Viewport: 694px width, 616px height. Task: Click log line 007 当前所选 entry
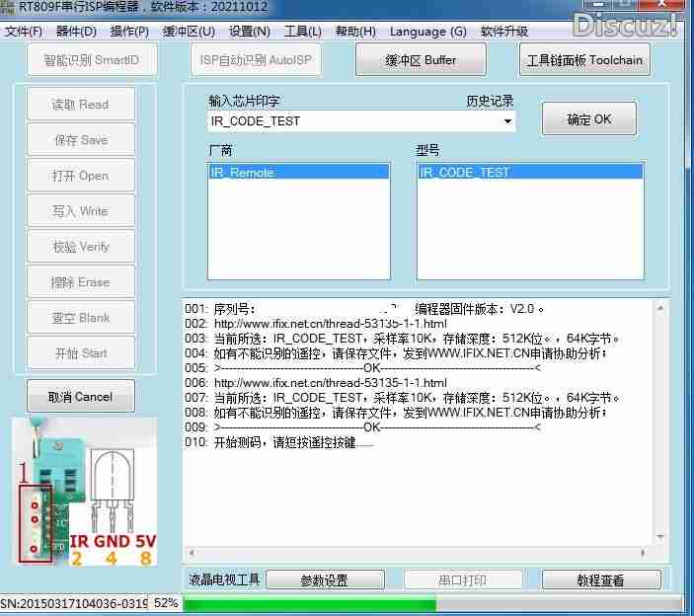(x=403, y=398)
